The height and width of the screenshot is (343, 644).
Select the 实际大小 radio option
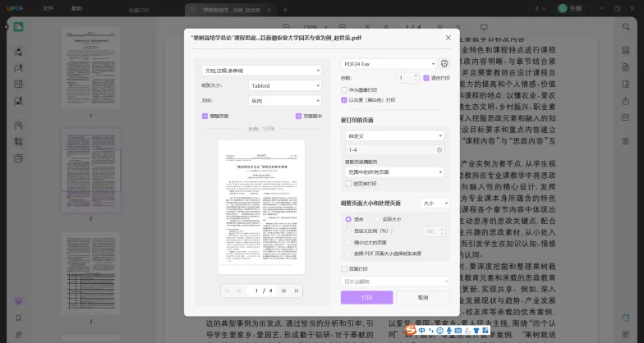[378, 219]
